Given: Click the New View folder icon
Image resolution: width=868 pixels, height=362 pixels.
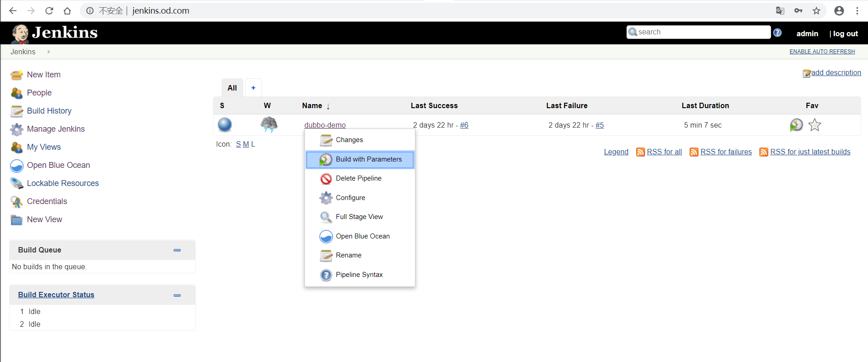Looking at the screenshot, I should (x=17, y=219).
